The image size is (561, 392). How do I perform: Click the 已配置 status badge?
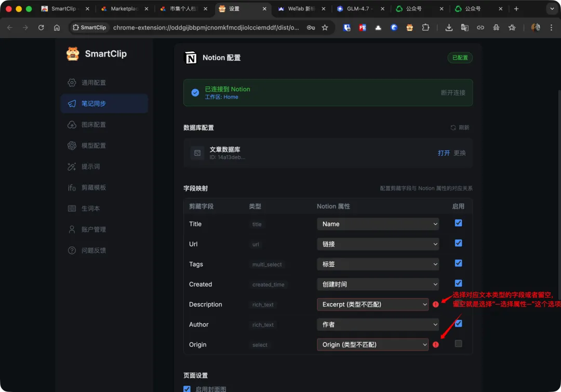460,58
